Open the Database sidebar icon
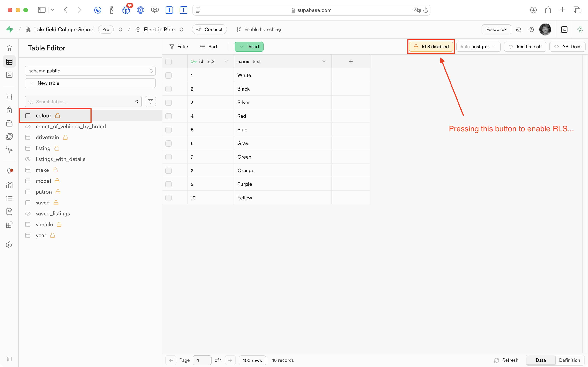The image size is (588, 367). [9, 97]
